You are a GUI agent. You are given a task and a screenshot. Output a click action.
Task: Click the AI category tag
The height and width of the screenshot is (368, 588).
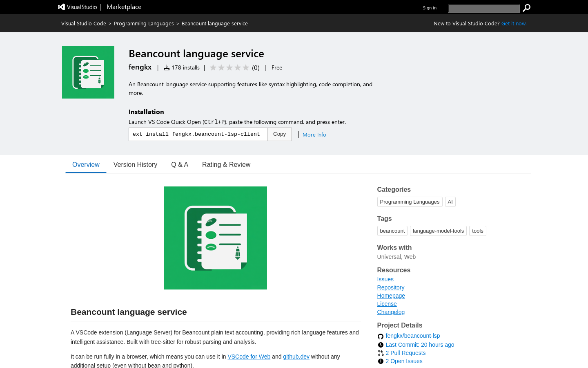(450, 202)
